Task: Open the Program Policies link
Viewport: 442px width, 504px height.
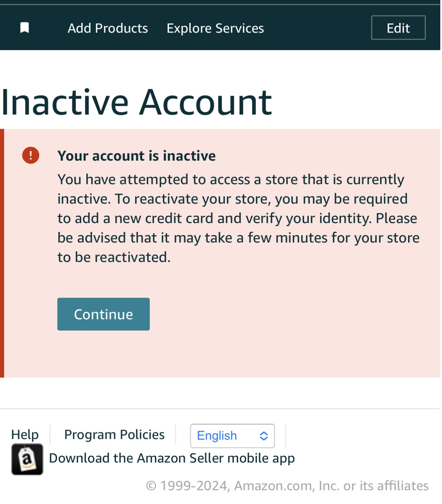Action: 114,434
